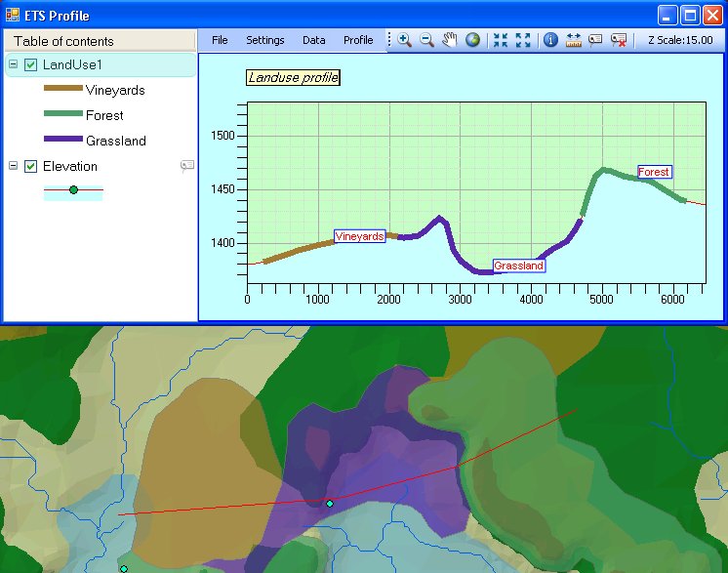The image size is (728, 573).
Task: Click the Landuse profile title label
Action: (293, 78)
